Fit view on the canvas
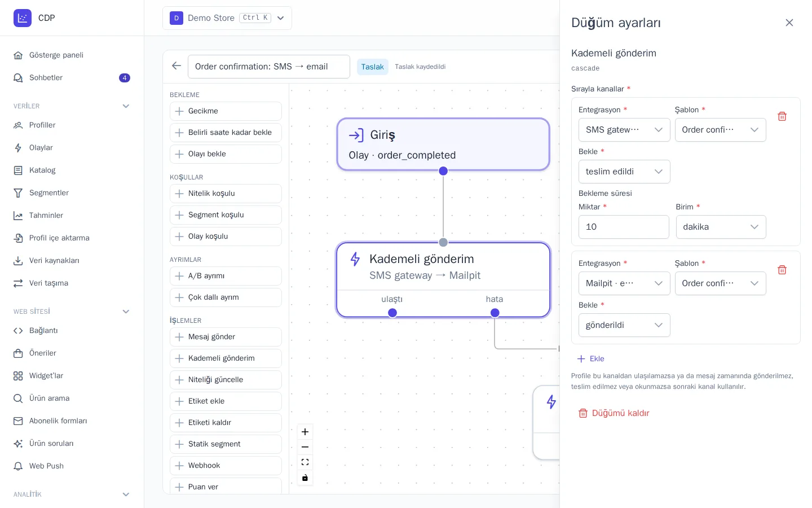Screen dimensions: 812x508 pos(305,462)
